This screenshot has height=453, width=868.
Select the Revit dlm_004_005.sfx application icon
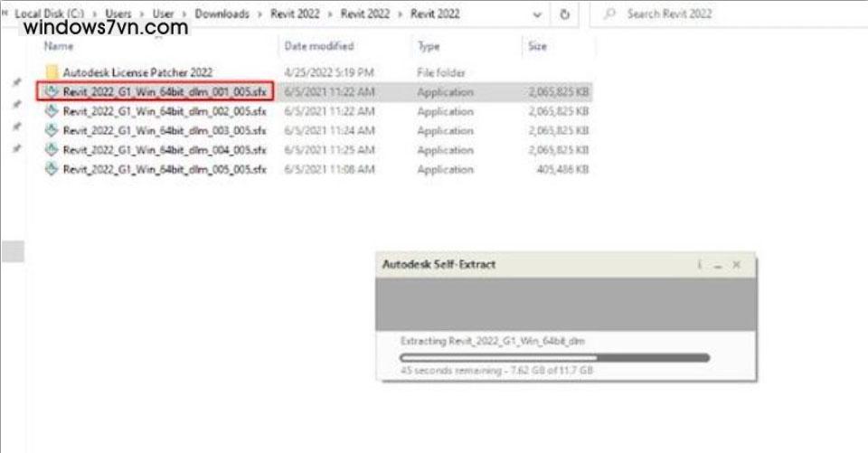click(x=52, y=149)
